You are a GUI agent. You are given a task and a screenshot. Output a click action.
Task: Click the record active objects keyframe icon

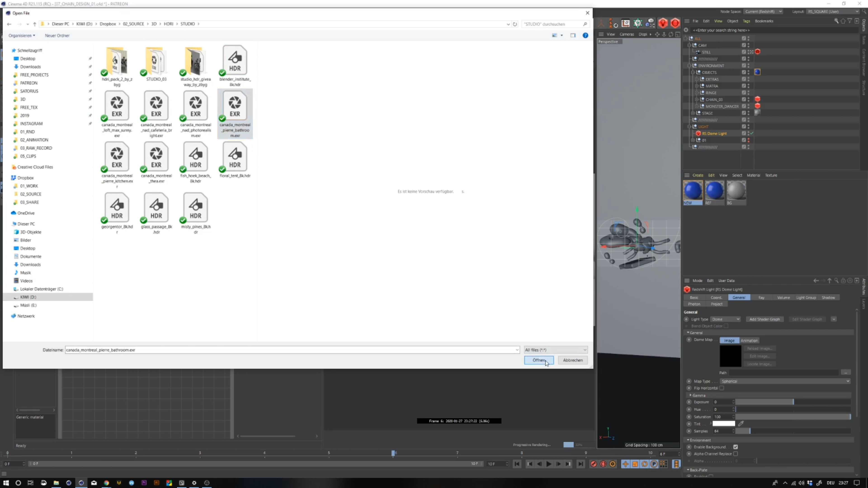(593, 464)
